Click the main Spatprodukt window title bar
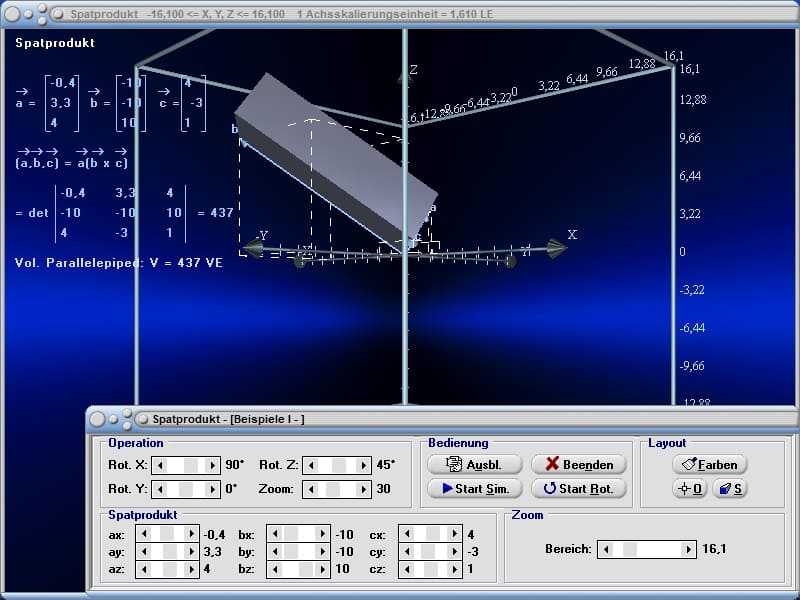The height and width of the screenshot is (600, 800). (x=400, y=14)
